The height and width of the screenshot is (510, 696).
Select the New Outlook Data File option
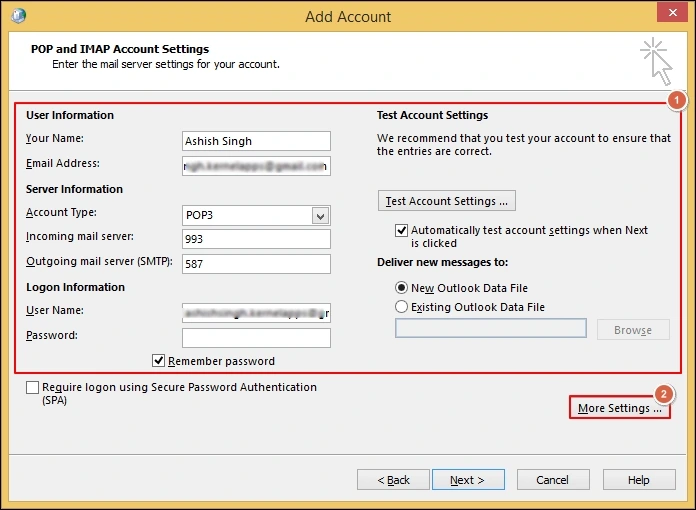(x=402, y=288)
